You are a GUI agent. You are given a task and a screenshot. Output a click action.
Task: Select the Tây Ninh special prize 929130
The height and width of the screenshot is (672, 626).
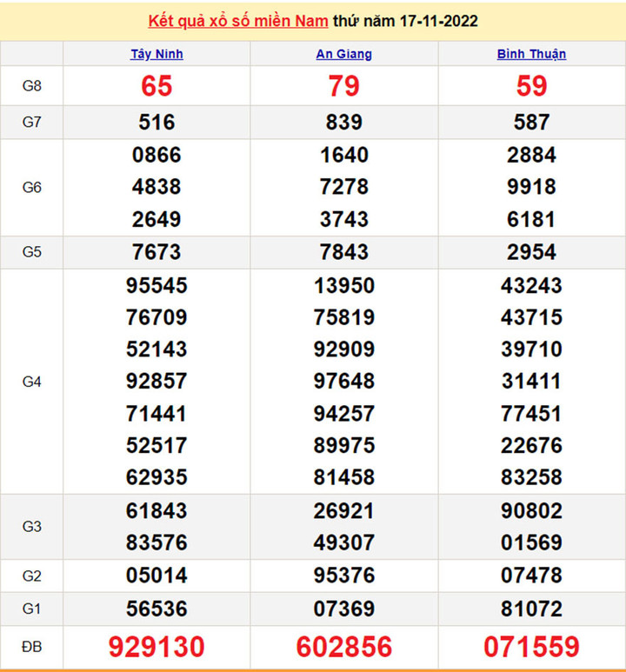click(x=156, y=647)
